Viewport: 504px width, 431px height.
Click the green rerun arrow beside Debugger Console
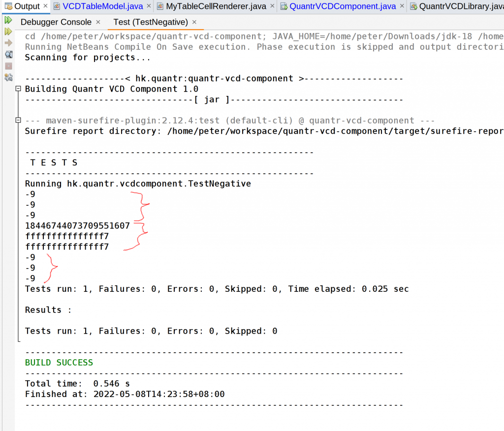8,20
